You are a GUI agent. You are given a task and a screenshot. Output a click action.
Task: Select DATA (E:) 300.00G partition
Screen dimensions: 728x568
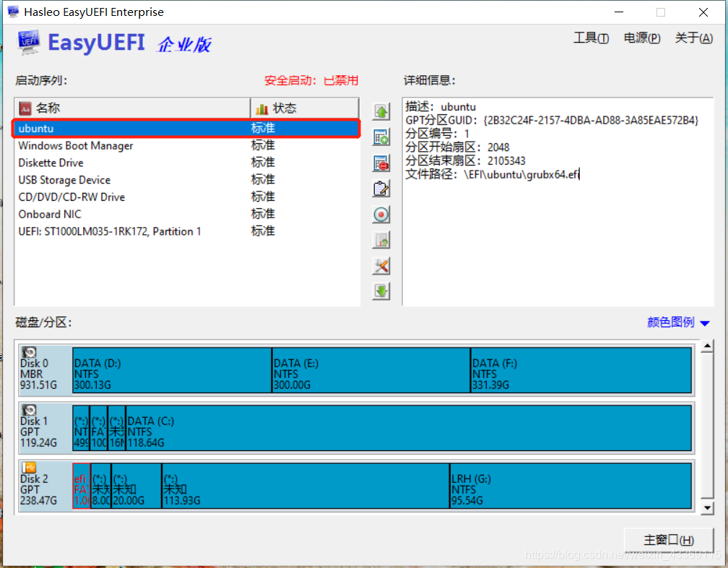[x=371, y=370]
